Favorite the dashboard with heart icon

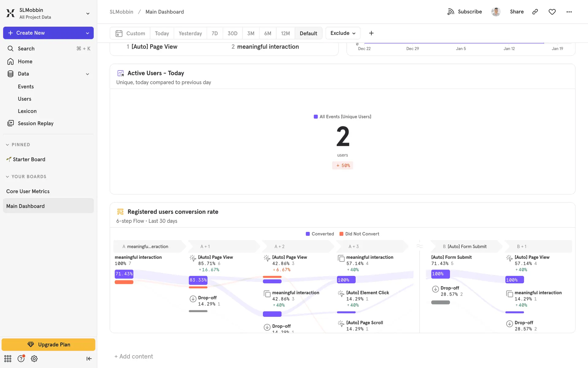552,12
